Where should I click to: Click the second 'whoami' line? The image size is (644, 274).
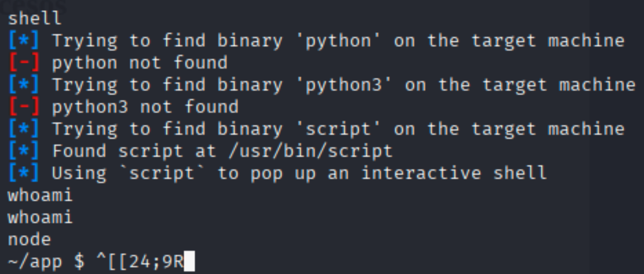40,217
